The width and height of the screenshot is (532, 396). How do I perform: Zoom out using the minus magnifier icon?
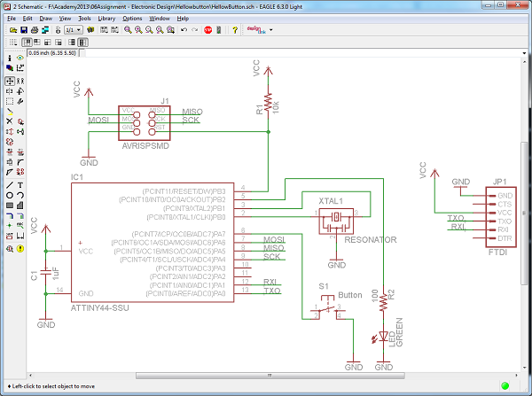[149, 30]
